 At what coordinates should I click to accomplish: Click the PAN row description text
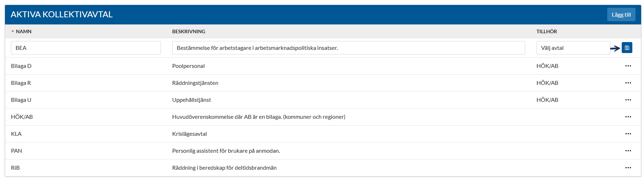coord(226,151)
